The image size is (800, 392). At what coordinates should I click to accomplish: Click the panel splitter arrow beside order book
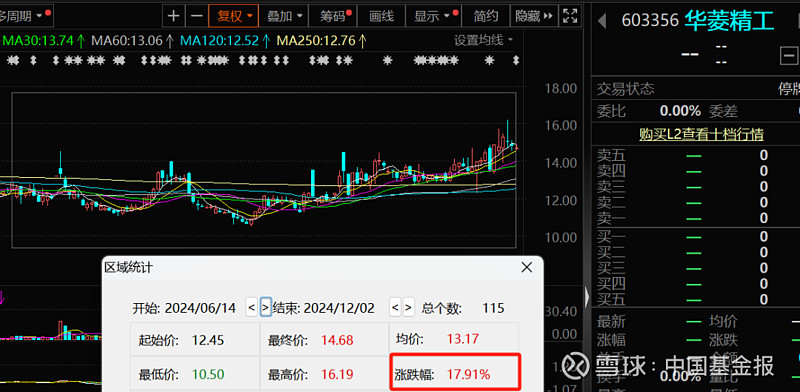(x=587, y=297)
